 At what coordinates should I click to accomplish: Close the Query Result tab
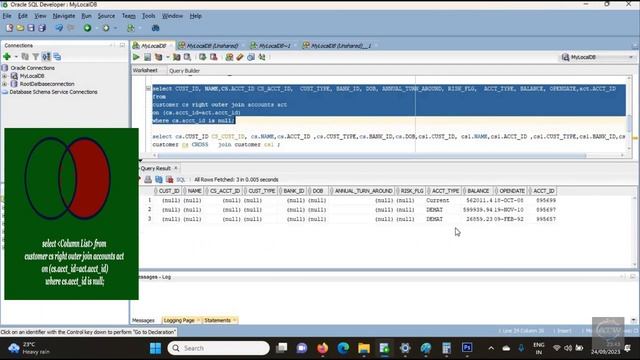coord(176,168)
